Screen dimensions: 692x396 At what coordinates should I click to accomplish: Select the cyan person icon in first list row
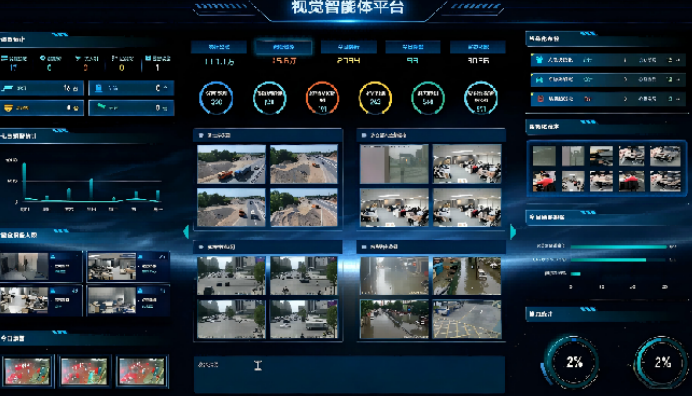tap(539, 60)
